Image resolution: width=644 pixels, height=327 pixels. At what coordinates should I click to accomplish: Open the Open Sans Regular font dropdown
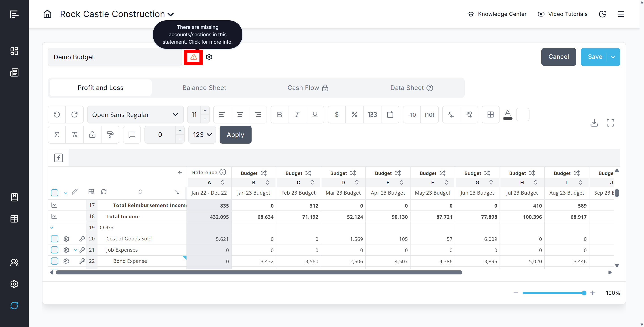pyautogui.click(x=135, y=115)
